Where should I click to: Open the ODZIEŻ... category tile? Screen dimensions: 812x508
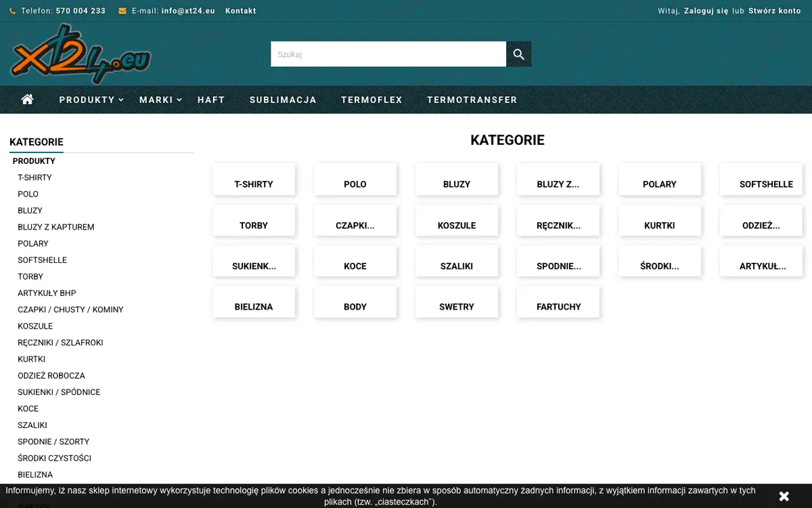[x=761, y=221]
